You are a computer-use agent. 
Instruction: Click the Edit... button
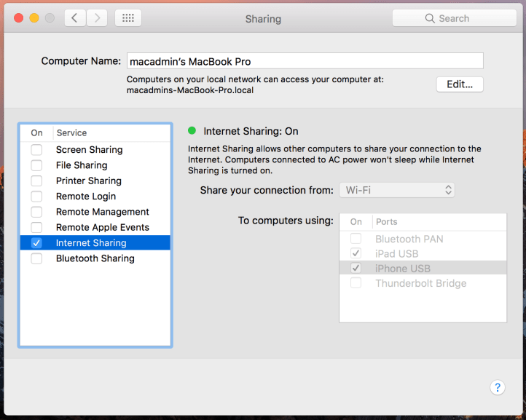click(x=460, y=84)
